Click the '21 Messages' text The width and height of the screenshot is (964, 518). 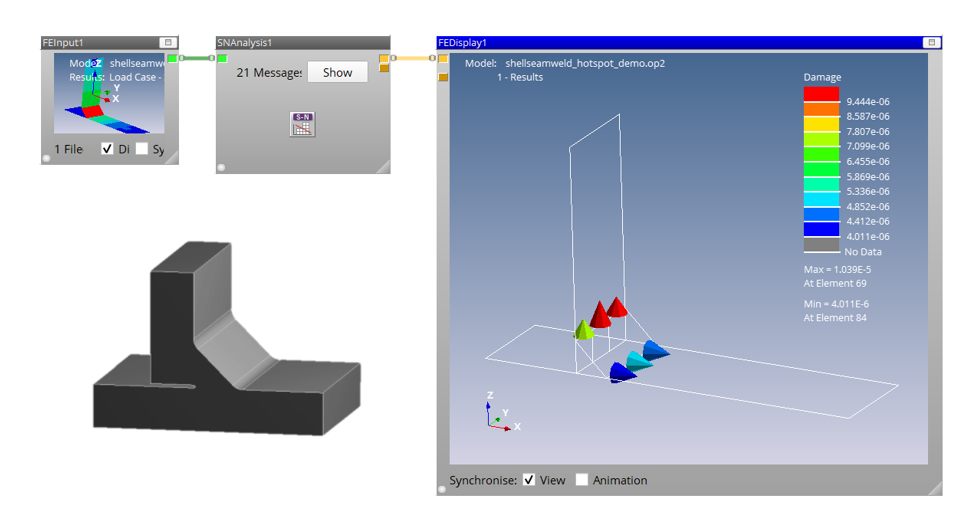coord(269,73)
